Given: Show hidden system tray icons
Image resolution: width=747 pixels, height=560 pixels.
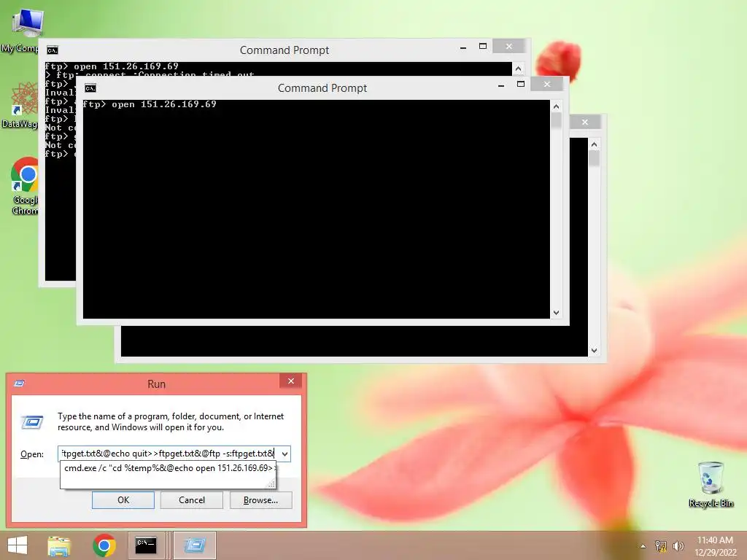Looking at the screenshot, I should pos(643,546).
